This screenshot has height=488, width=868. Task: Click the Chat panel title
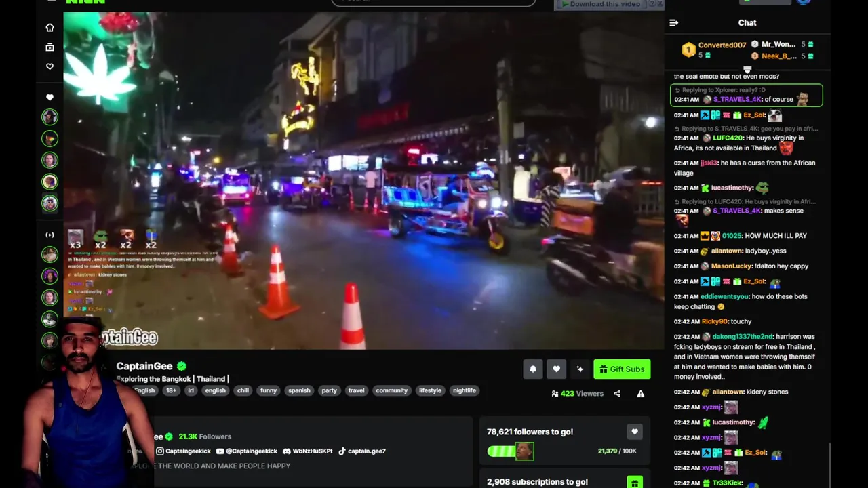coord(747,23)
